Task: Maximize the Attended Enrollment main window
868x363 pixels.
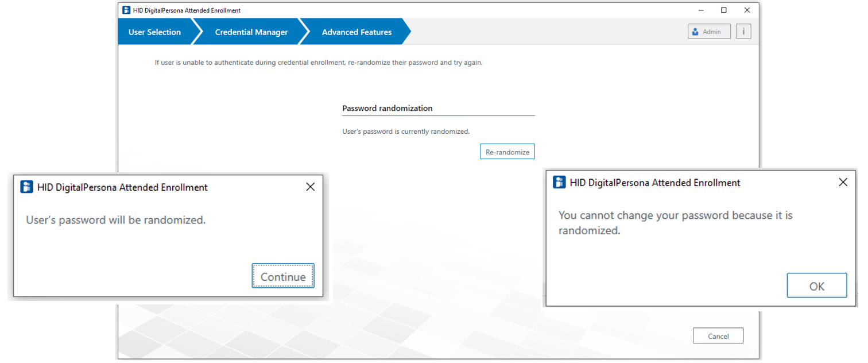Action: (724, 10)
